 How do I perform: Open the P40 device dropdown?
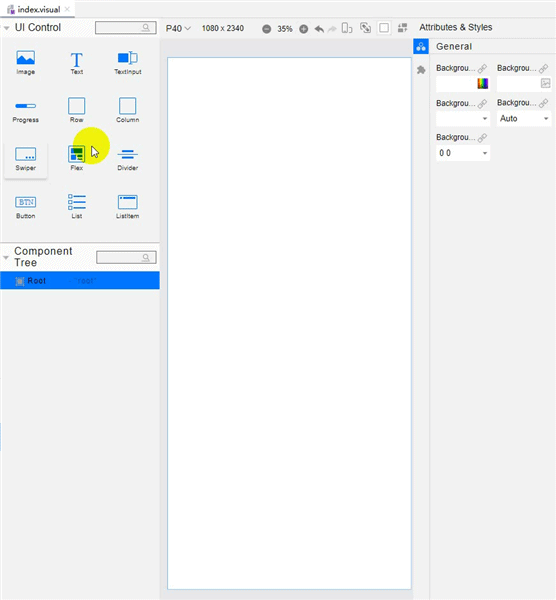tap(178, 29)
